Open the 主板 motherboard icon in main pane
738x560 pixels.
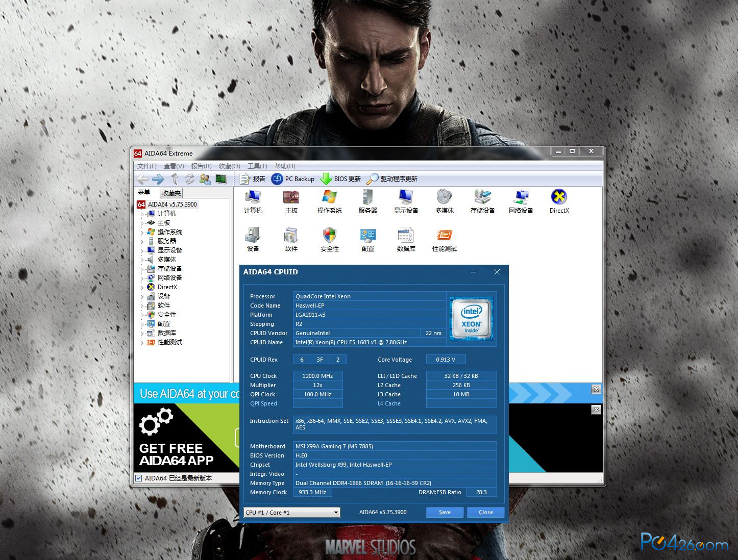291,201
